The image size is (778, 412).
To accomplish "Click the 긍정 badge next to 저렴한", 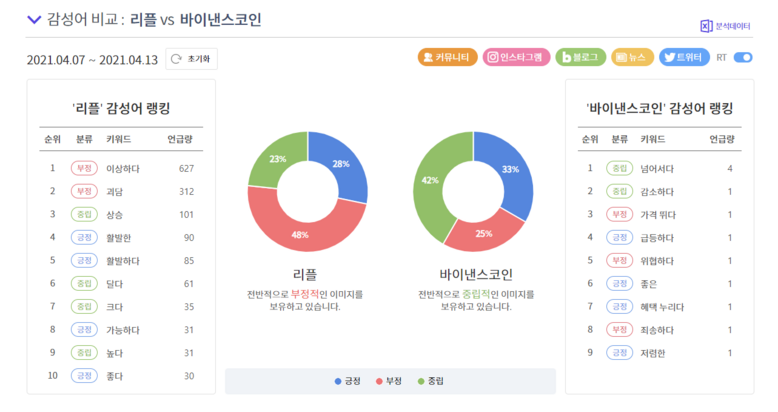I will pyautogui.click(x=619, y=353).
